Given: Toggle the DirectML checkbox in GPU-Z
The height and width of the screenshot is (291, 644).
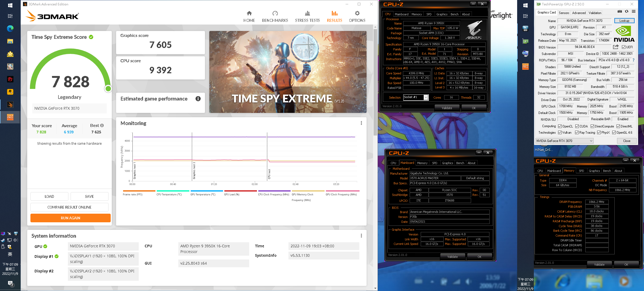Looking at the screenshot, I should point(618,126).
